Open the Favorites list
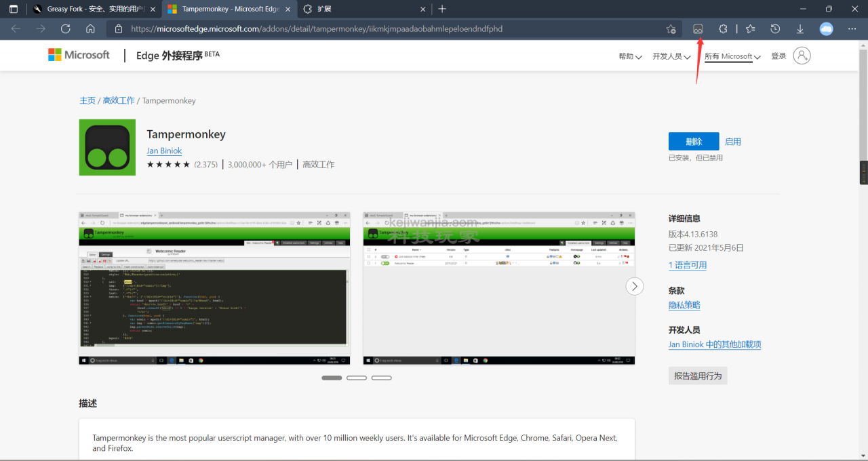 pyautogui.click(x=751, y=29)
